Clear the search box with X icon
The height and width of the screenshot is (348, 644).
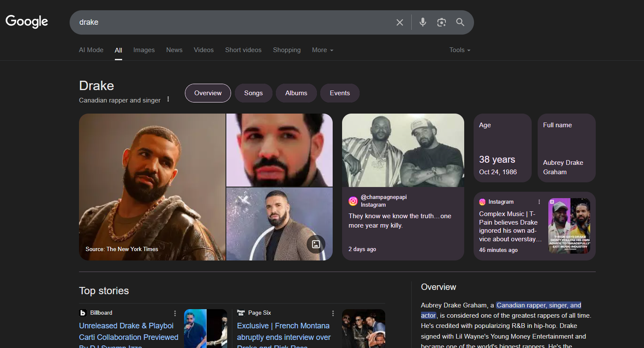click(x=400, y=22)
